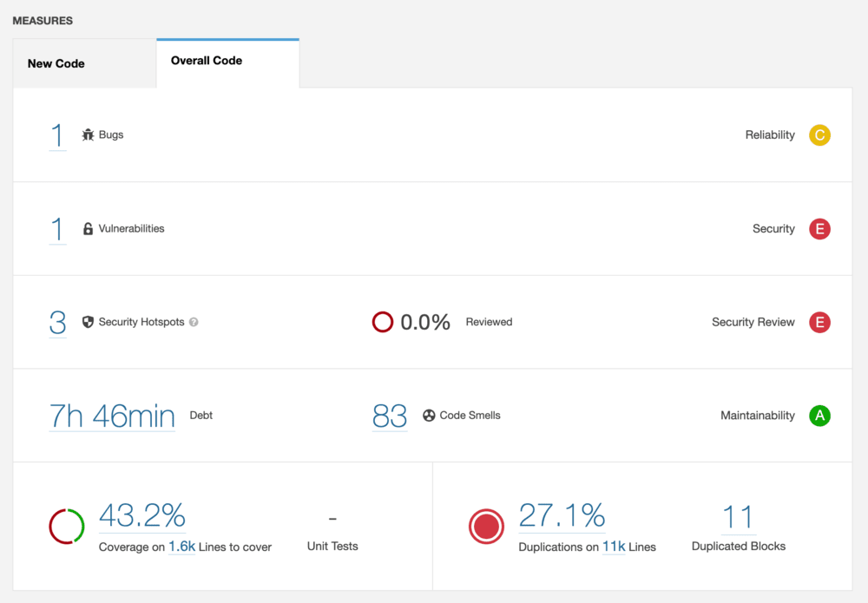The image size is (868, 603).
Task: Click the 27.1% duplications bubble indicator
Action: (487, 527)
